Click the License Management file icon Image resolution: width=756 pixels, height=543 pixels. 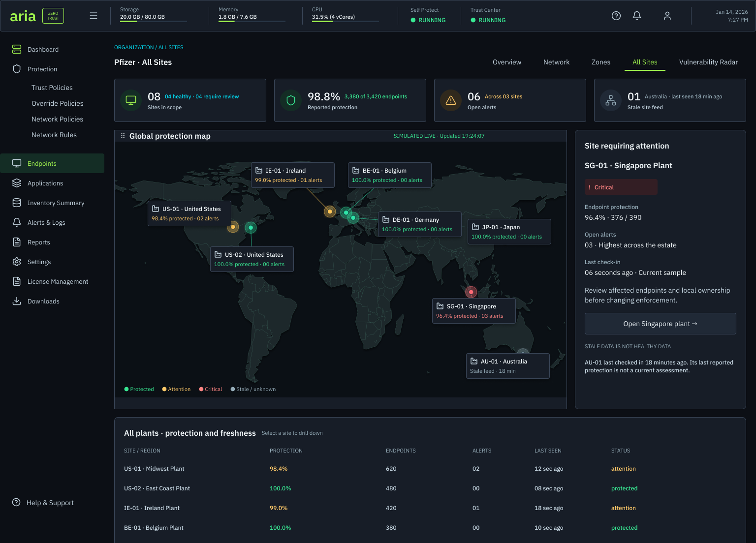point(17,281)
